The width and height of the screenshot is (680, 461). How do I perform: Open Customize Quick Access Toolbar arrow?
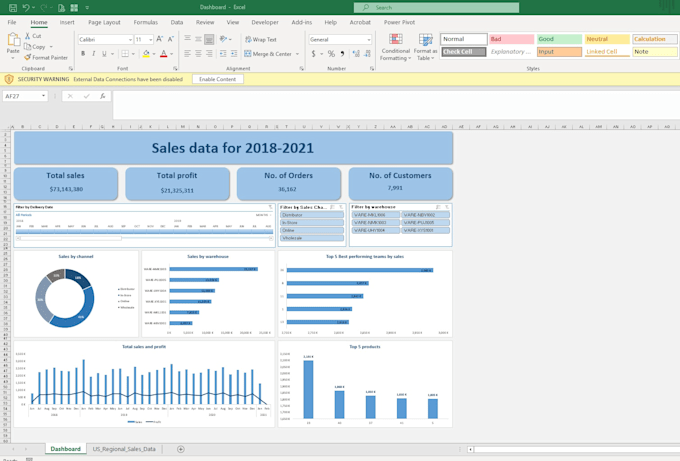[87, 7]
